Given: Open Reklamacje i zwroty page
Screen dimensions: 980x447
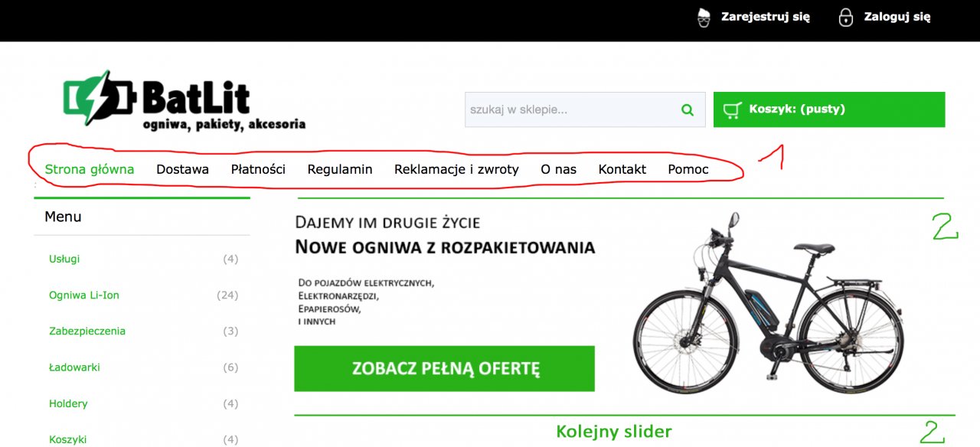Looking at the screenshot, I should (456, 169).
